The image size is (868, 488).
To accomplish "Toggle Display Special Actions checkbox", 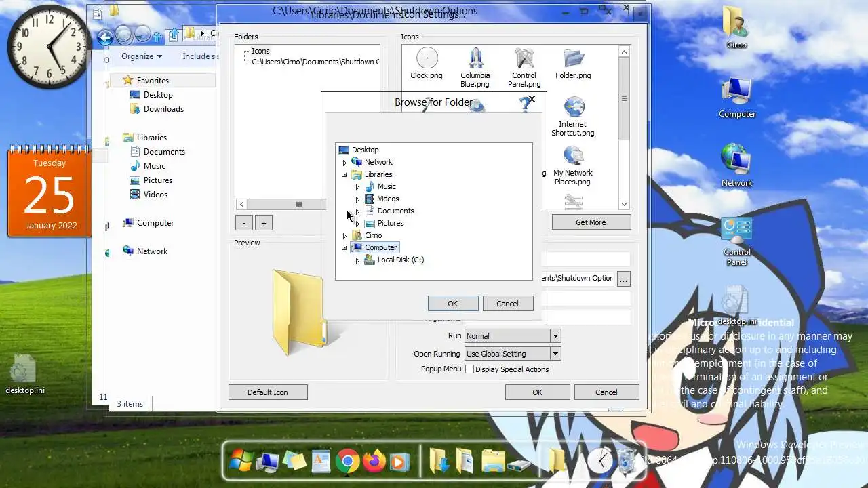I will click(x=469, y=369).
